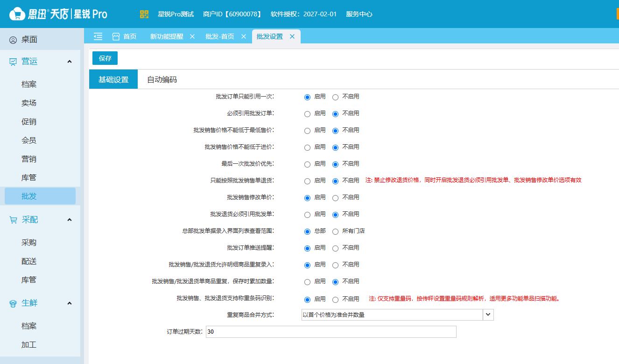Close the 批发-首页 tab

(244, 36)
